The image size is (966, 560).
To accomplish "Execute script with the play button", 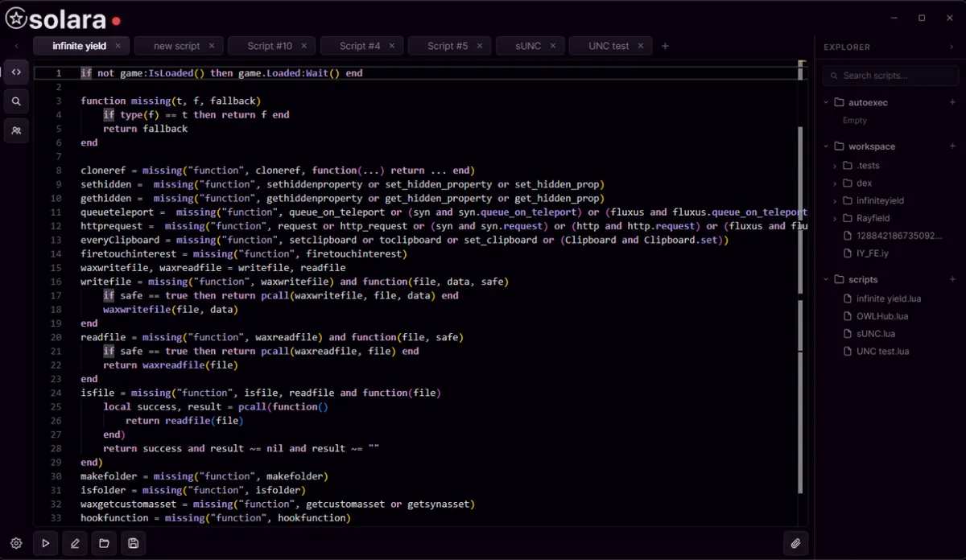I will click(45, 543).
